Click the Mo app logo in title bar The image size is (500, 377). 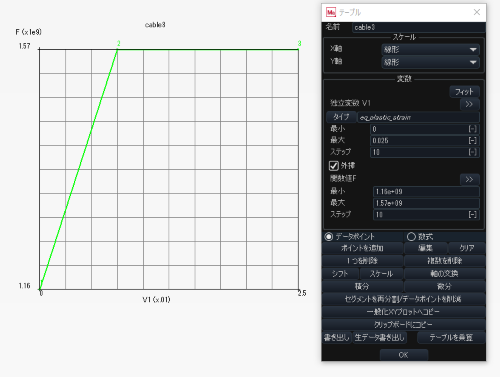(x=331, y=12)
